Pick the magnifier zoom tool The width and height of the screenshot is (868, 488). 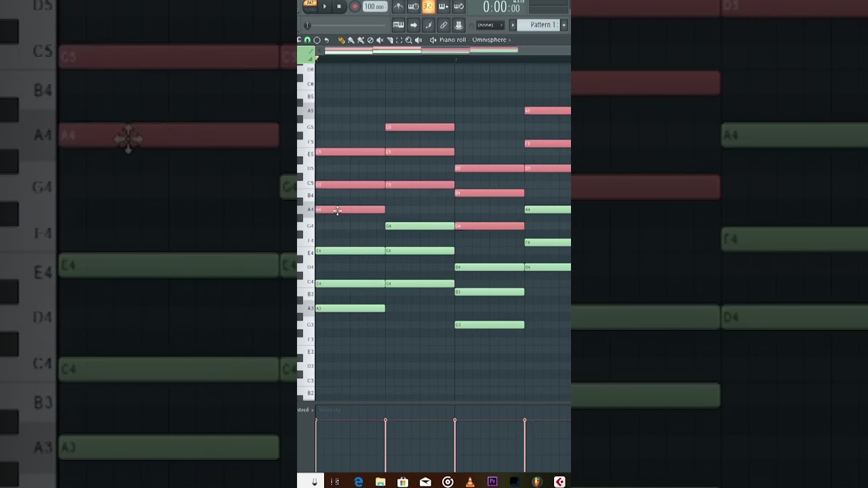tap(408, 40)
